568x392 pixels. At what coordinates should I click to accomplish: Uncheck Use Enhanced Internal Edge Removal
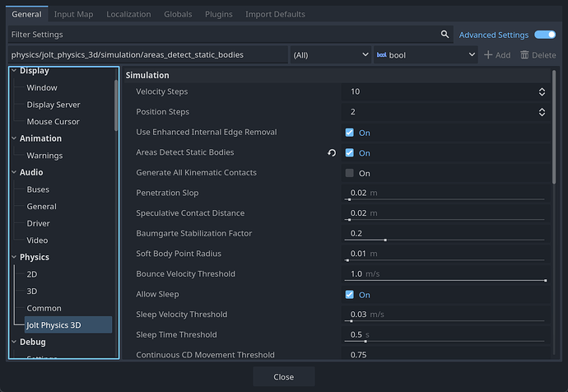349,133
